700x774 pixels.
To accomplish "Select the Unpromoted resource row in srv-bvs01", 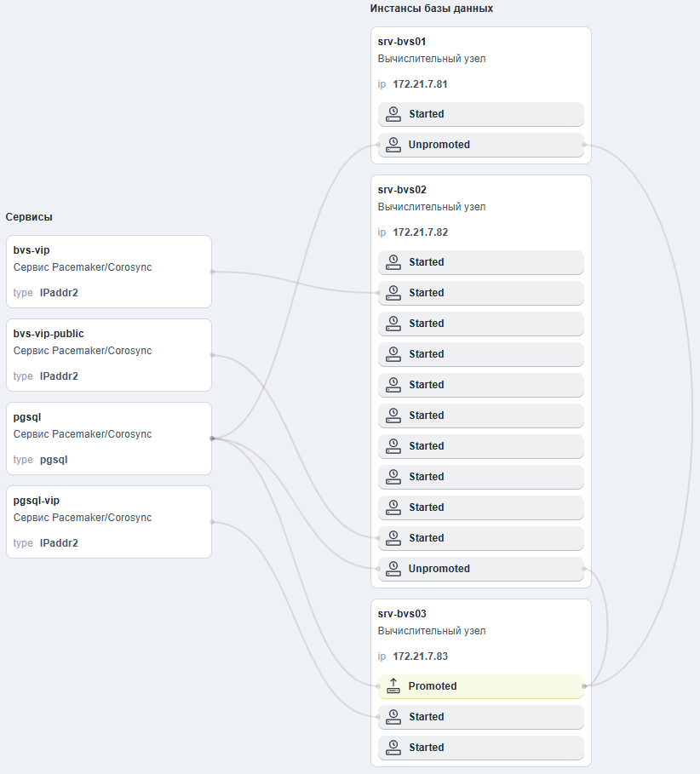I will [481, 145].
